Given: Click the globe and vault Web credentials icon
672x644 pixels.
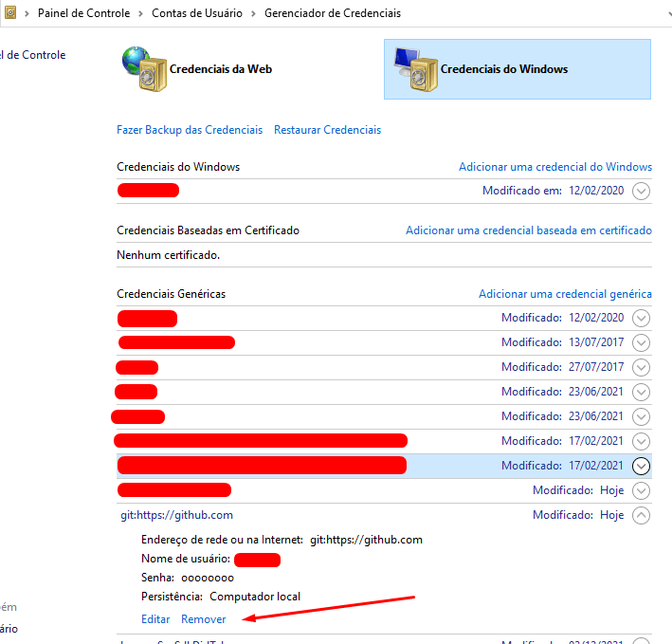Looking at the screenshot, I should [x=144, y=68].
